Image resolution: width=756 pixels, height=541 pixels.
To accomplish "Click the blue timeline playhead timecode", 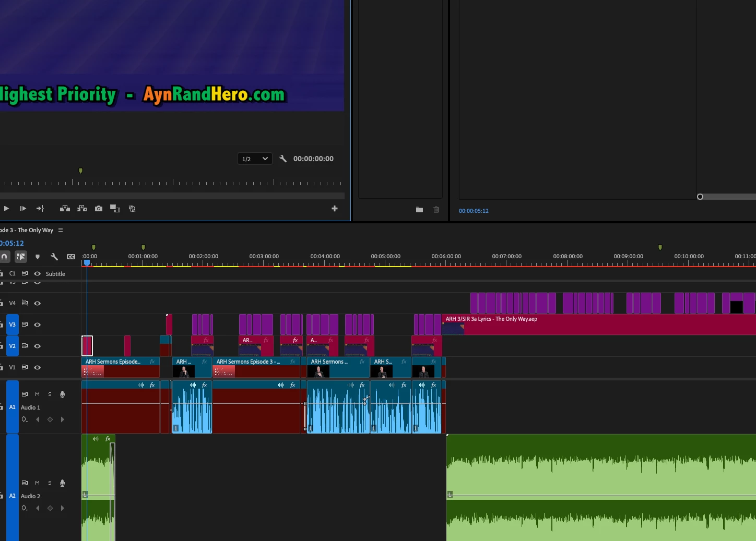I will [11, 243].
